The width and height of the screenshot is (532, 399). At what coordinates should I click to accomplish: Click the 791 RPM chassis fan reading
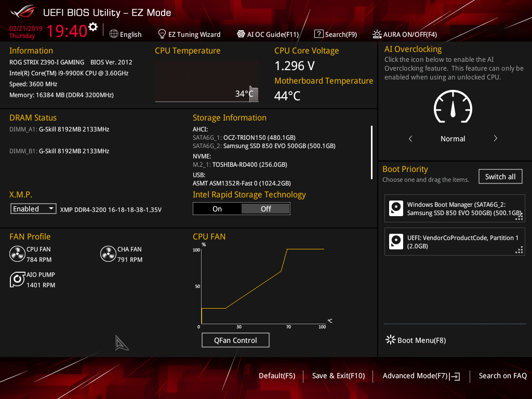point(130,260)
